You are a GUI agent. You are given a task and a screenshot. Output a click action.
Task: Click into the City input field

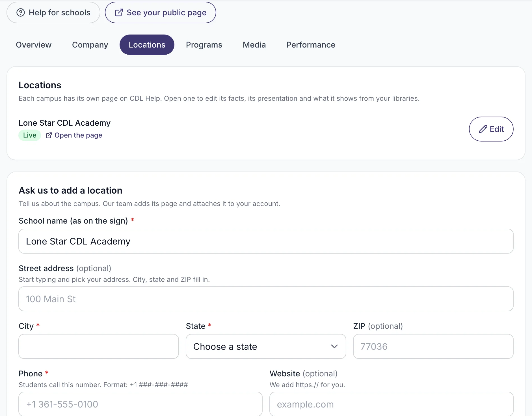point(99,346)
